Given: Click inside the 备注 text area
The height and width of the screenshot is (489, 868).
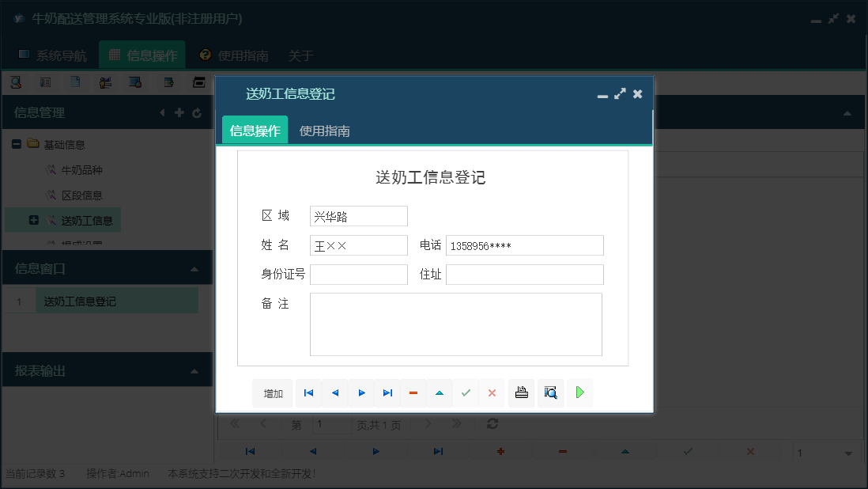Looking at the screenshot, I should (456, 323).
